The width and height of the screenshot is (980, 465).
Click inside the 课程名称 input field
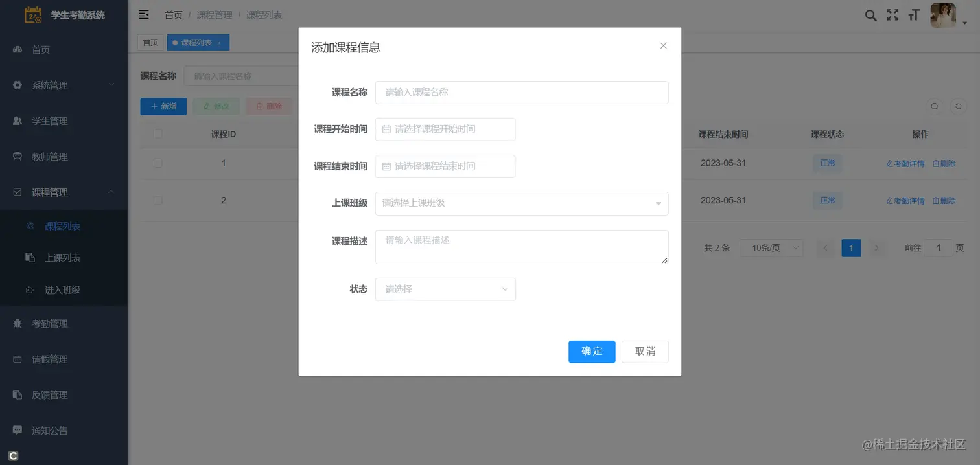[x=521, y=92]
